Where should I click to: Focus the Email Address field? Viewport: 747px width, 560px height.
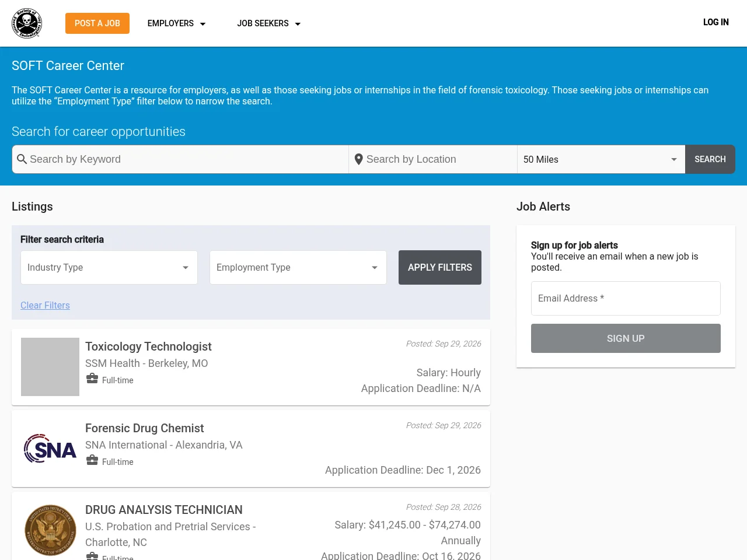pos(626,299)
